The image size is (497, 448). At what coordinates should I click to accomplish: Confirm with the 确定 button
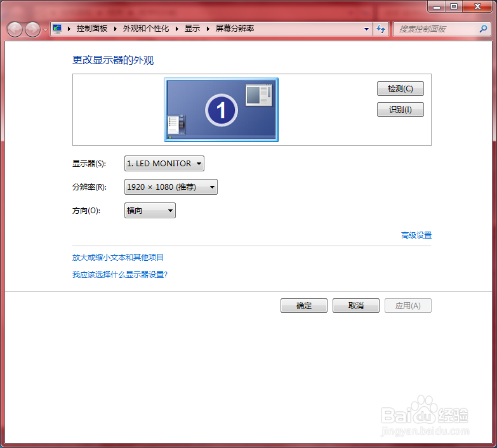tap(304, 305)
